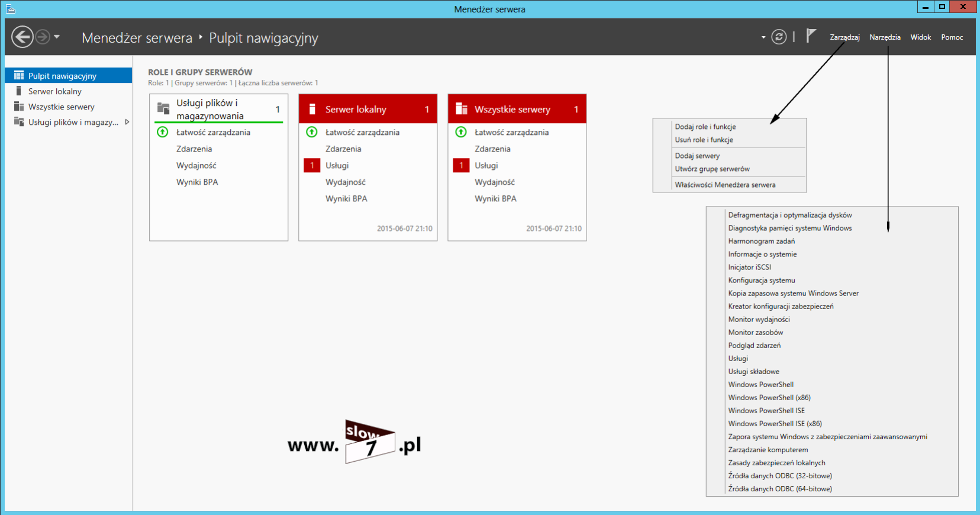Click the back navigation arrow button

pyautogui.click(x=22, y=37)
